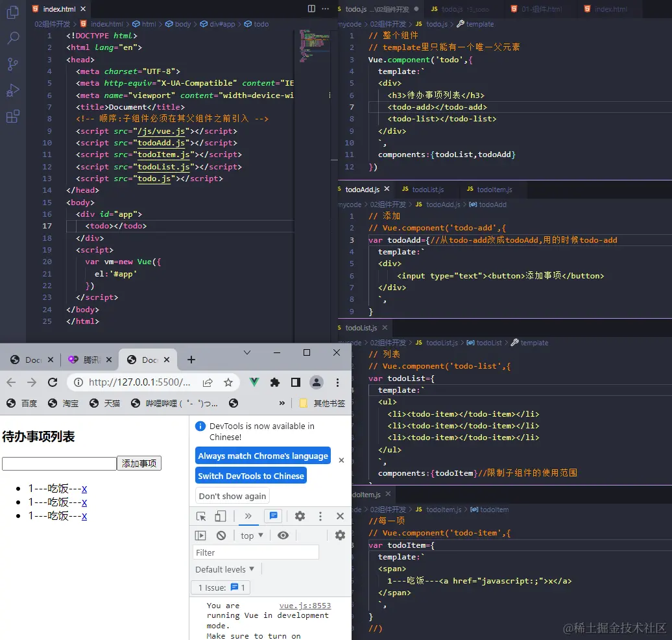Open DevTools customize three-dot menu

tap(320, 516)
